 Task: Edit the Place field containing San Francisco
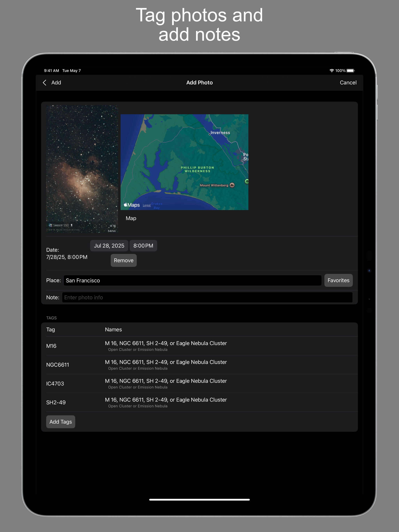(x=192, y=280)
